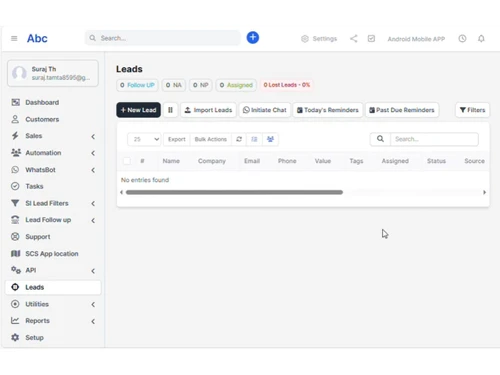This screenshot has width=500, height=375.
Task: Expand the WhatsBot menu chevron
Action: point(93,170)
